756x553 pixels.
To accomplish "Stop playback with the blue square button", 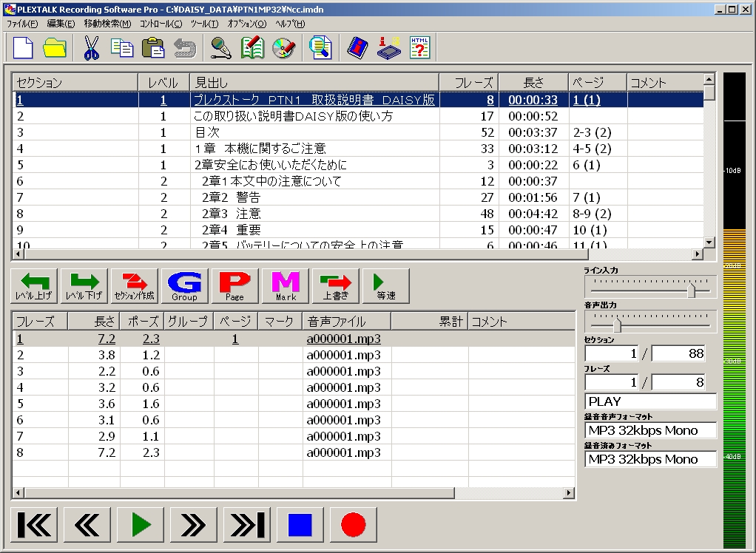I will point(300,525).
